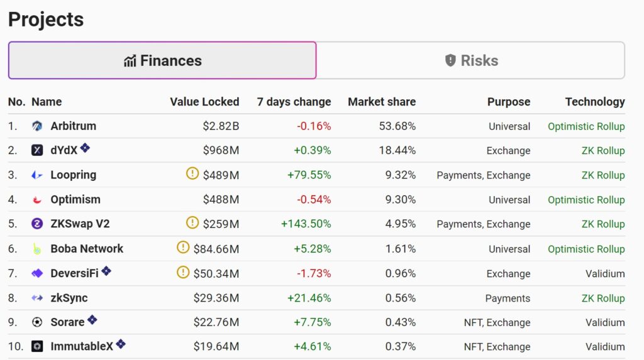Open the Optimism project link

click(75, 200)
